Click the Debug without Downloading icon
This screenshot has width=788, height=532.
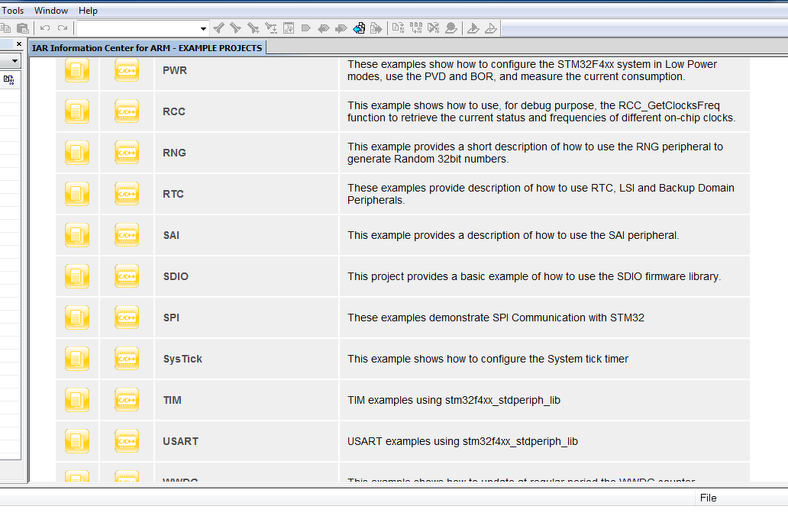point(491,28)
